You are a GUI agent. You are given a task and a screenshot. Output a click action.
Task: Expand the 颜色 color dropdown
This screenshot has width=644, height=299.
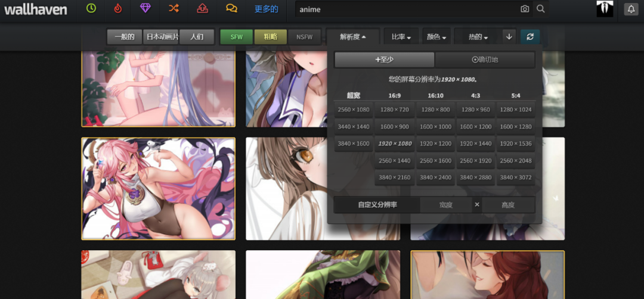coord(436,37)
